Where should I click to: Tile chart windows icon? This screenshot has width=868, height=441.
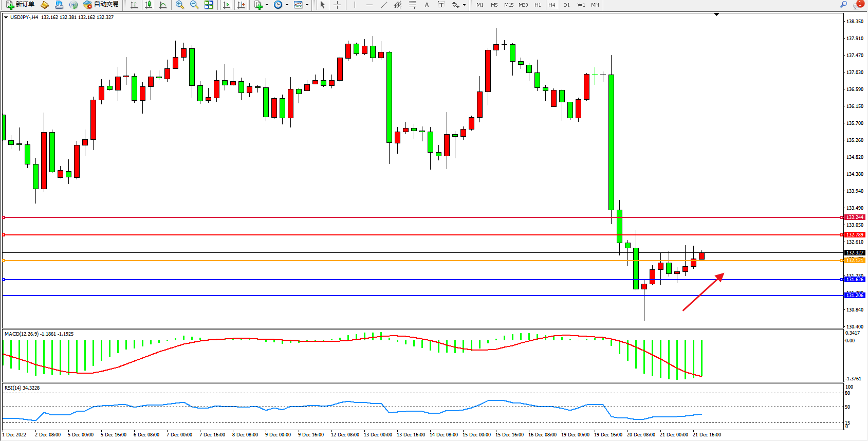coord(209,5)
